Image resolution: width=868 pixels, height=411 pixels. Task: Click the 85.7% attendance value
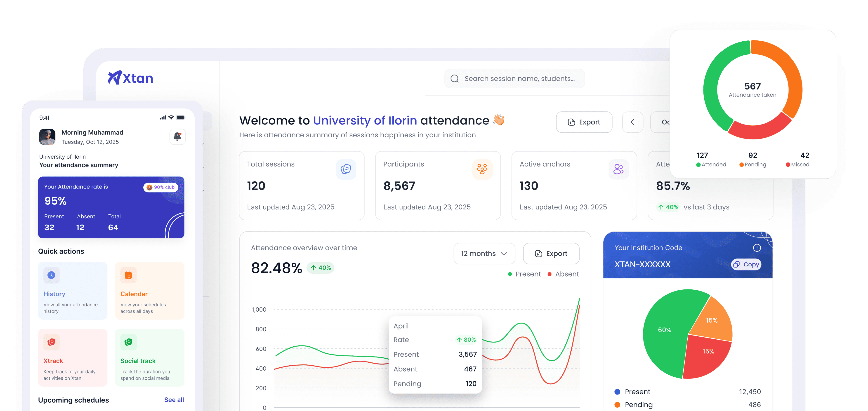click(x=673, y=186)
